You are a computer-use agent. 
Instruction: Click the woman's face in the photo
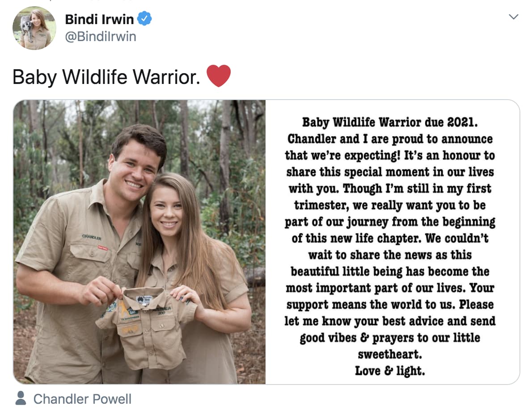[x=166, y=211]
